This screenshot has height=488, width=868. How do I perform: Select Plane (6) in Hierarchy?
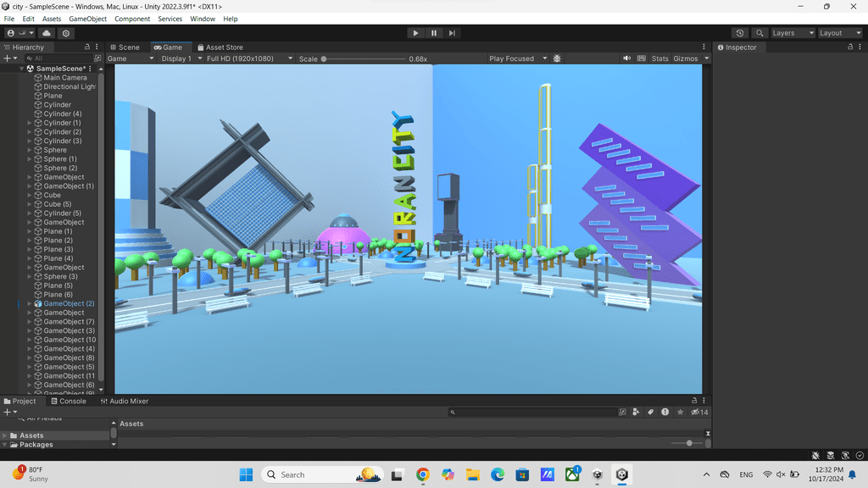(x=58, y=294)
